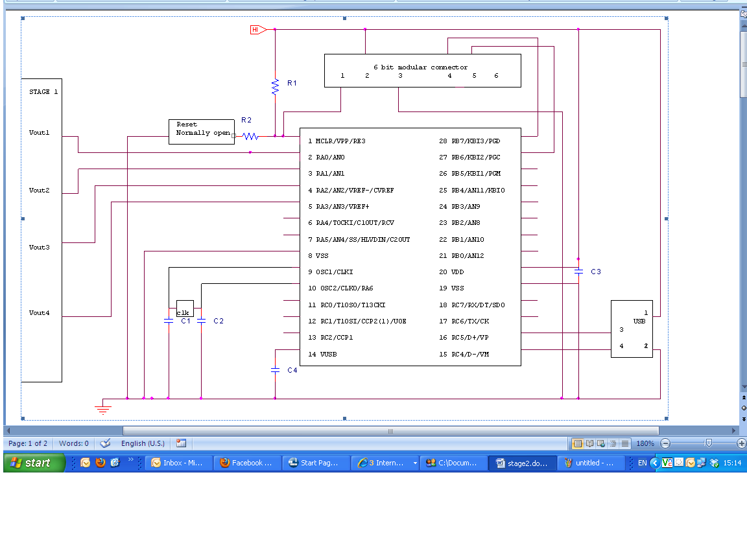The image size is (747, 560).
Task: Click the horizontal scrollbar right arrow
Action: click(734, 430)
